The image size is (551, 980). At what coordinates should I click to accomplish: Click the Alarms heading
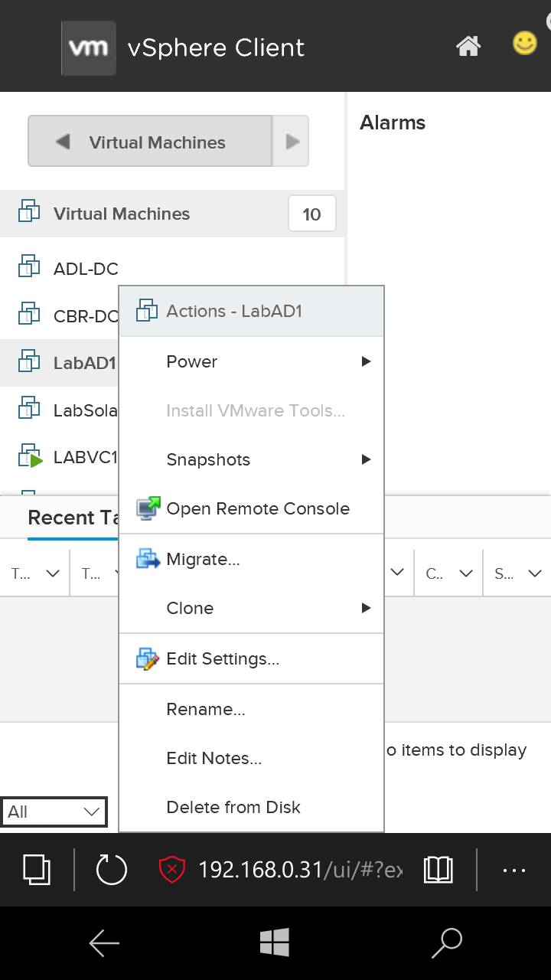pos(393,122)
